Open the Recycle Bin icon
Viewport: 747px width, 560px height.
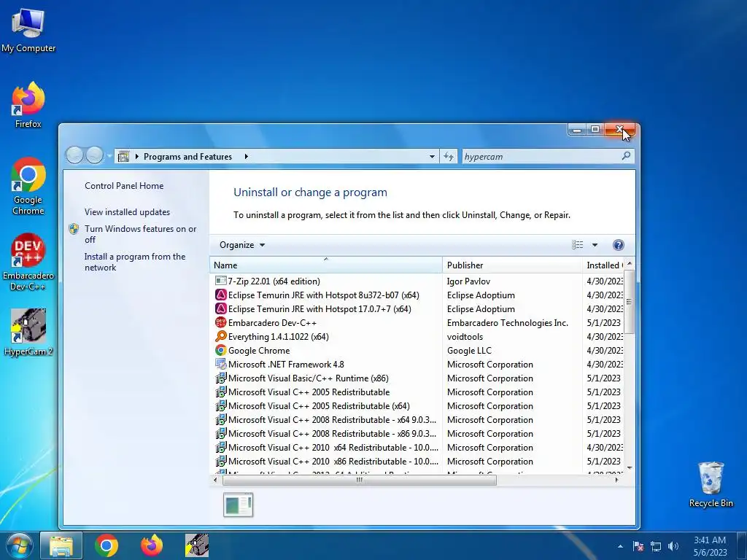point(711,484)
